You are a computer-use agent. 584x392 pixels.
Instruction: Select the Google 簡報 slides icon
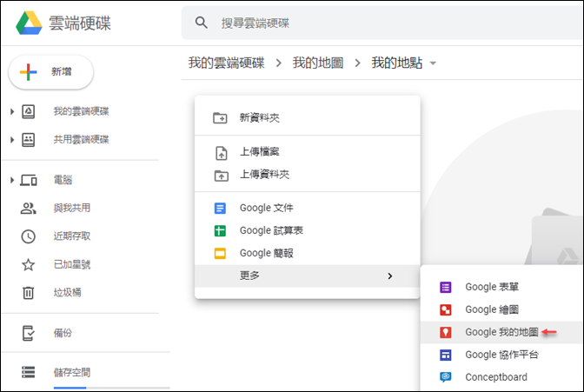pyautogui.click(x=220, y=254)
